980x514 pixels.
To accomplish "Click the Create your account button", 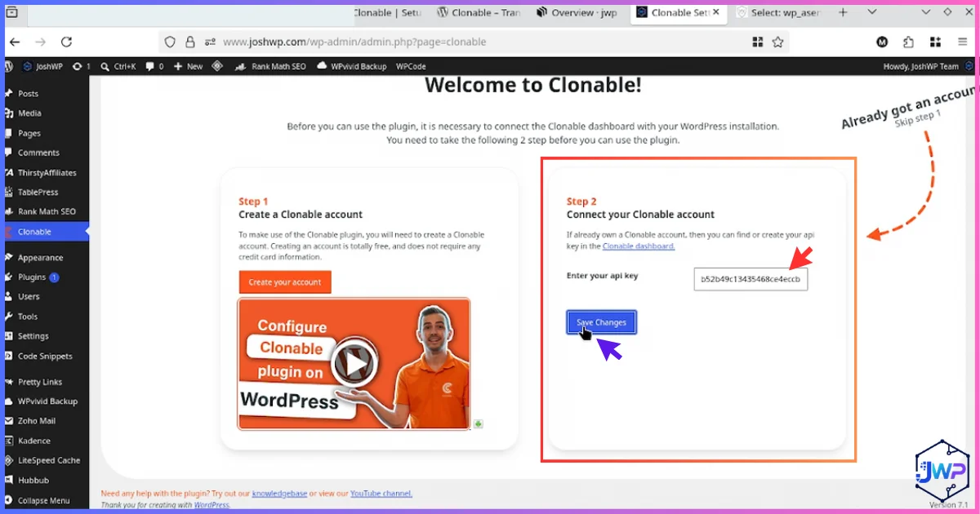I will coord(285,282).
